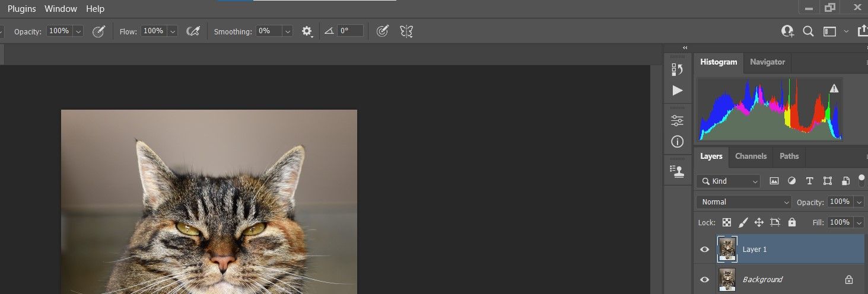Lock transparent pixels checkerboard icon

[727, 222]
